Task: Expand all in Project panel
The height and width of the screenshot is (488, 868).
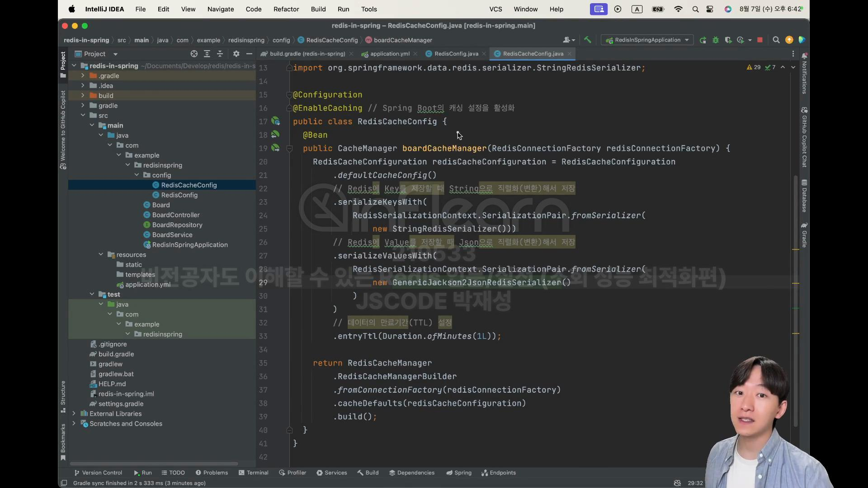Action: [x=207, y=54]
